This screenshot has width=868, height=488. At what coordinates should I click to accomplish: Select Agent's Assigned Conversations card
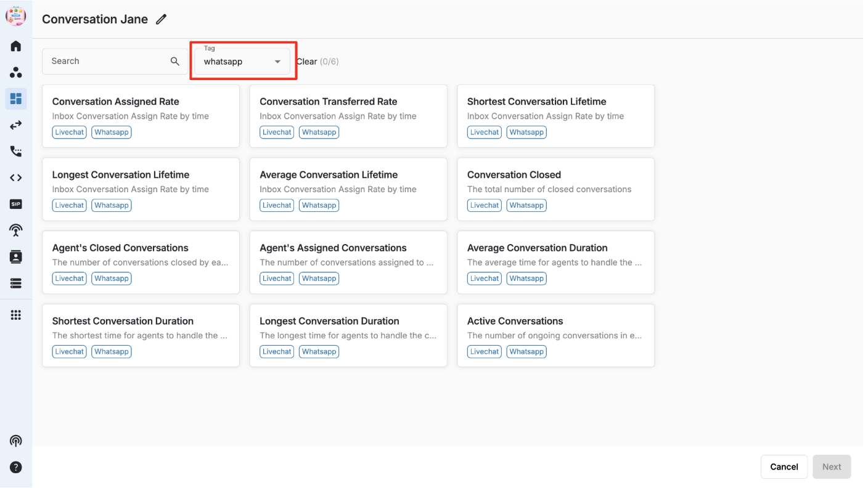tap(348, 262)
